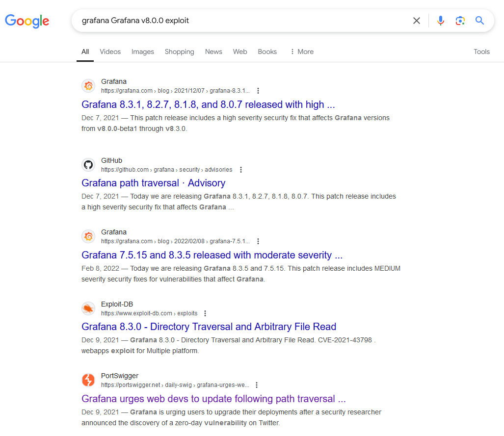Click the grafana.com 2022/02/08 blog URL breadcrumb
This screenshot has height=436, width=504.
pos(175,241)
